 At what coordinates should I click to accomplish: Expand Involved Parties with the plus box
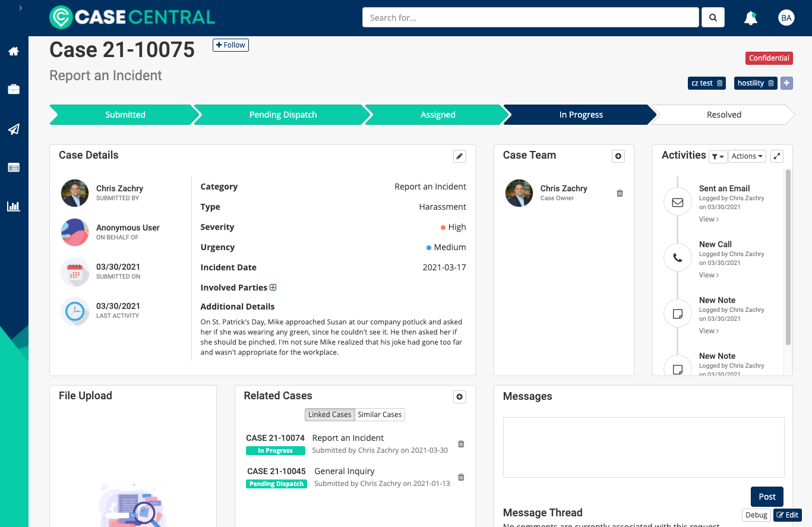click(273, 288)
